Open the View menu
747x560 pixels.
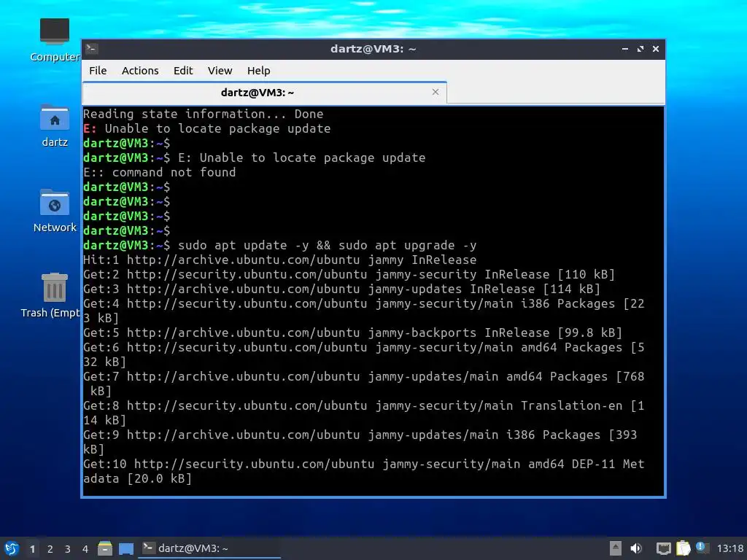point(220,71)
